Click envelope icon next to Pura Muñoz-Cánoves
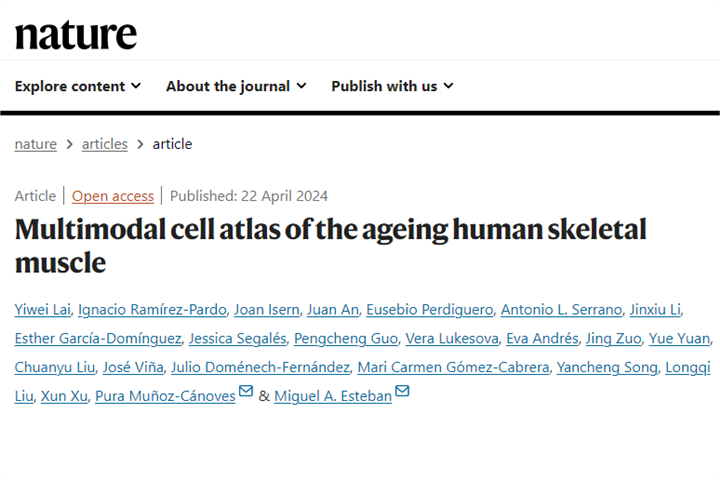 pos(246,393)
